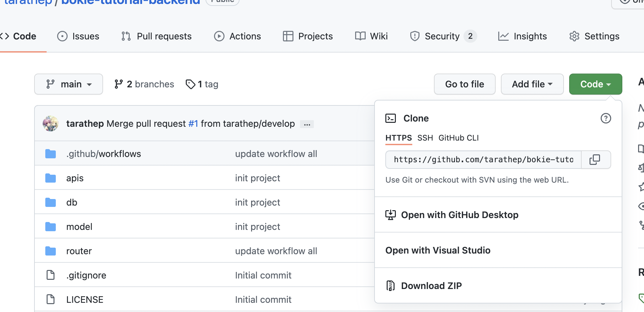Open the 2 branches link

tap(144, 84)
